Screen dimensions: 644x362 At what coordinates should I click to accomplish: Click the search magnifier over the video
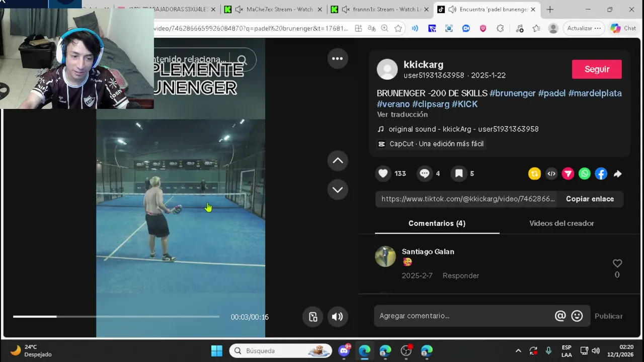[x=242, y=60]
